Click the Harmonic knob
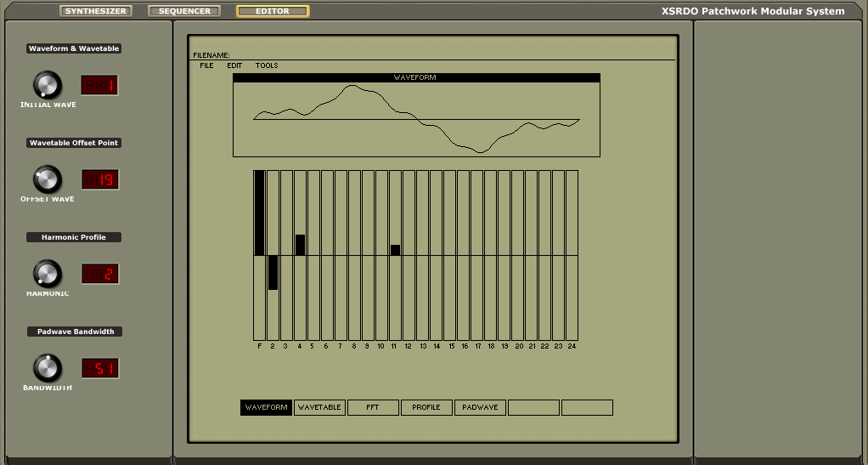The image size is (868, 465). (x=48, y=274)
